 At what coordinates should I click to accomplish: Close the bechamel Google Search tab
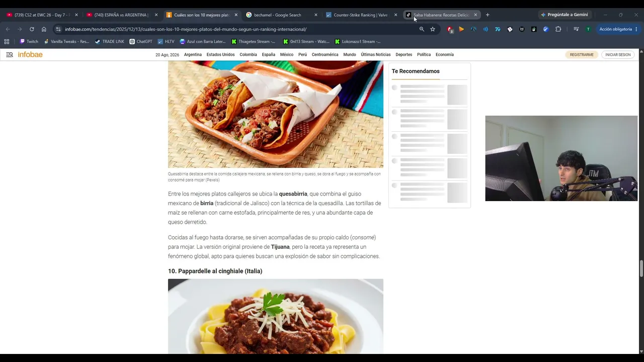pyautogui.click(x=316, y=15)
